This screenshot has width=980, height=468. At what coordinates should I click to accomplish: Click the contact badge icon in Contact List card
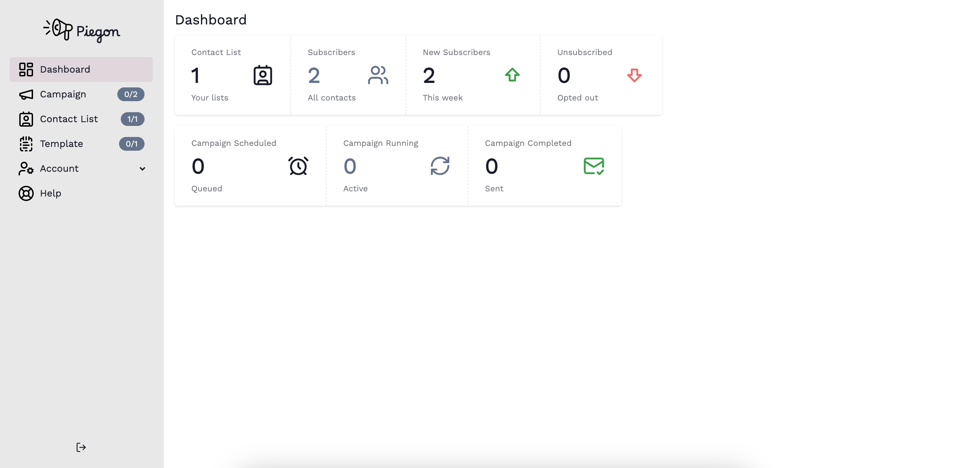[263, 75]
